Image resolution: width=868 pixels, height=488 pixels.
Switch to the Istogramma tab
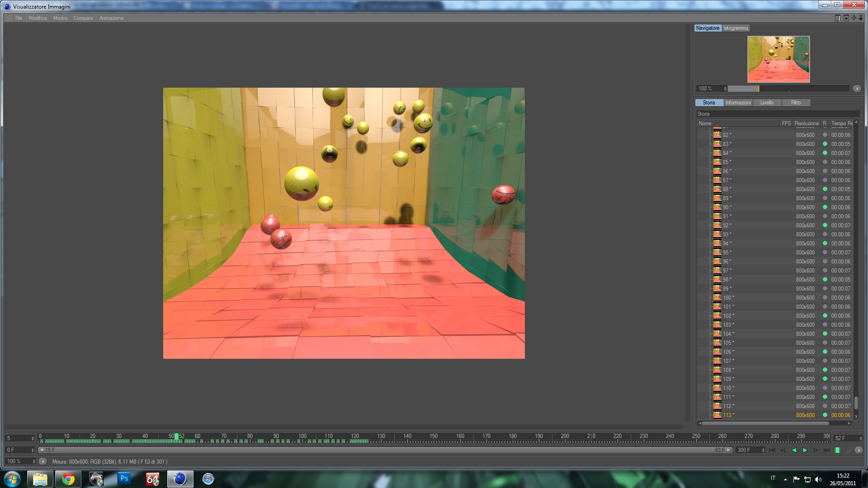[x=736, y=28]
